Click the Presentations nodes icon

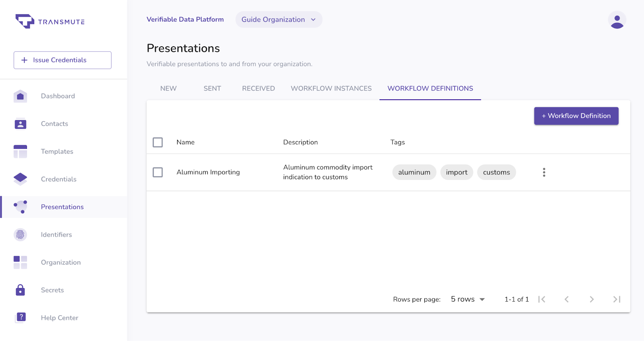tap(20, 207)
